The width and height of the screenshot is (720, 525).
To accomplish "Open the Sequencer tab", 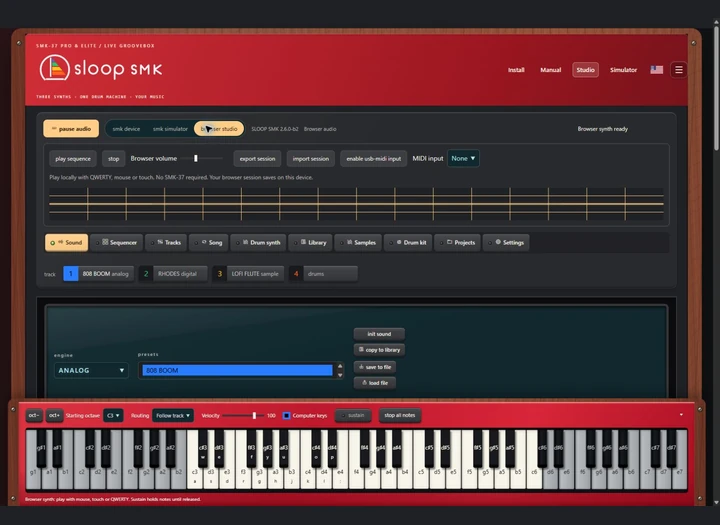I will pos(117,243).
